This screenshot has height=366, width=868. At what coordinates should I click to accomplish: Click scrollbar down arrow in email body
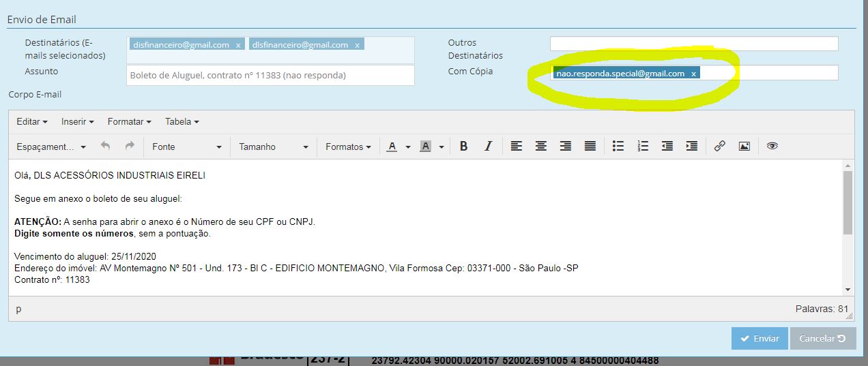(x=848, y=290)
